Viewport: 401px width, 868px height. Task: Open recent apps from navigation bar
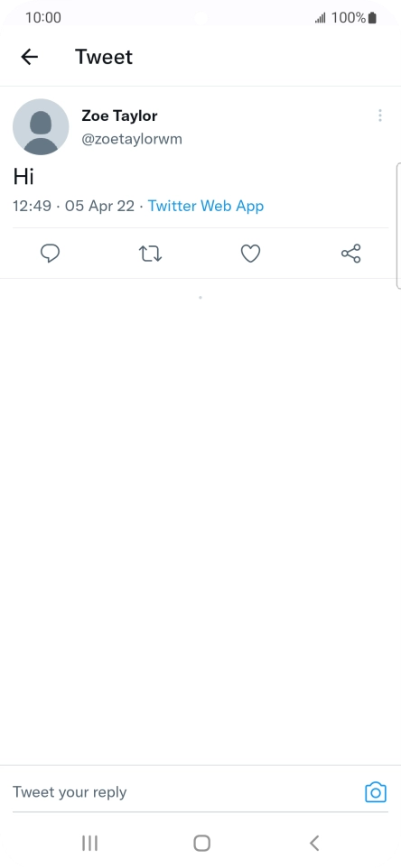[x=89, y=843]
